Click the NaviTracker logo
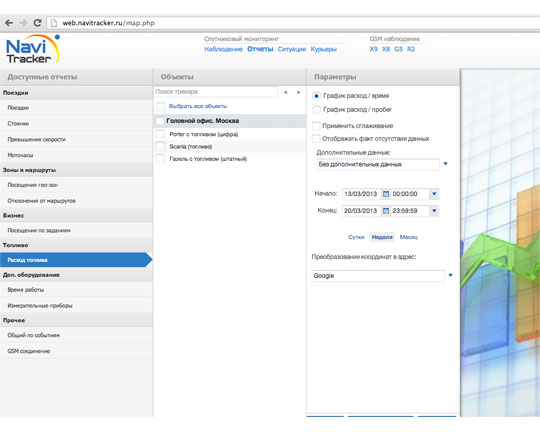The height and width of the screenshot is (432, 540). tap(33, 49)
